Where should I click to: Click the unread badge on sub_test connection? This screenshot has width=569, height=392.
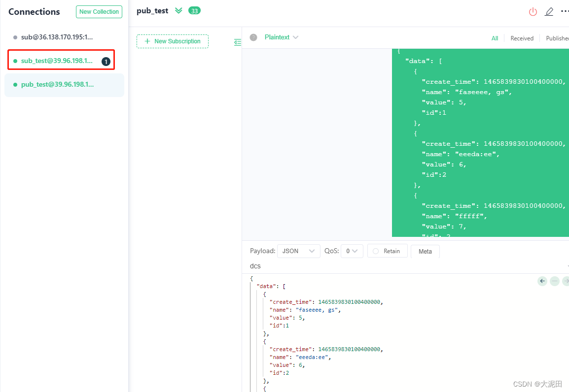tap(106, 62)
